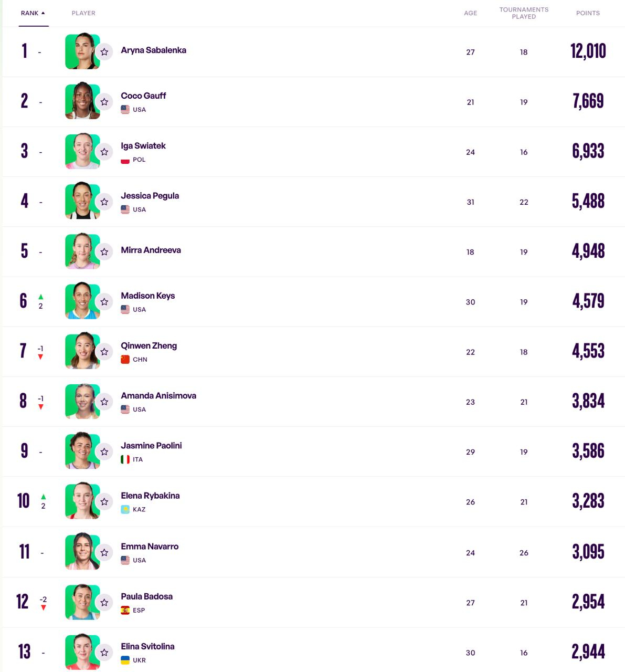Select the AGE column header
Image resolution: width=625 pixels, height=672 pixels.
pos(471,13)
